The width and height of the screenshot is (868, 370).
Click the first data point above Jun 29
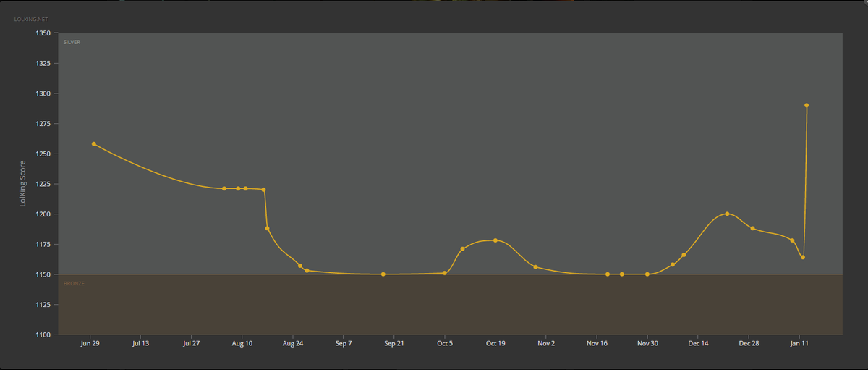point(94,144)
